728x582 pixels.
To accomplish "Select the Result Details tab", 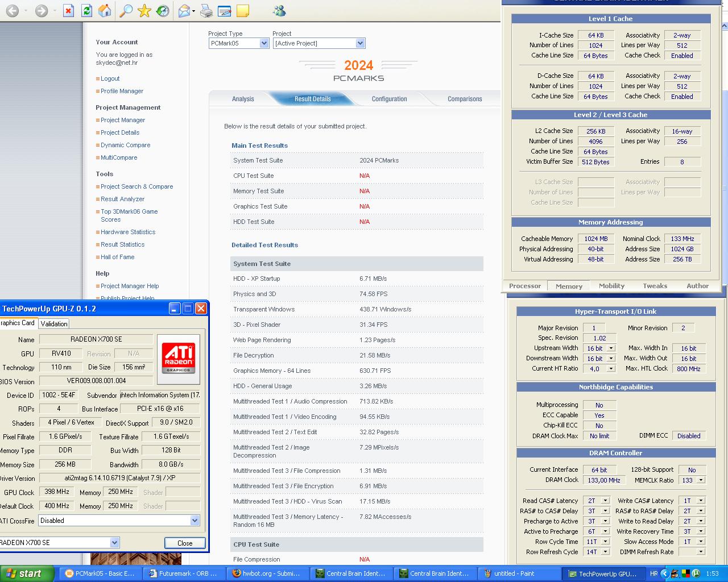I will pos(312,99).
